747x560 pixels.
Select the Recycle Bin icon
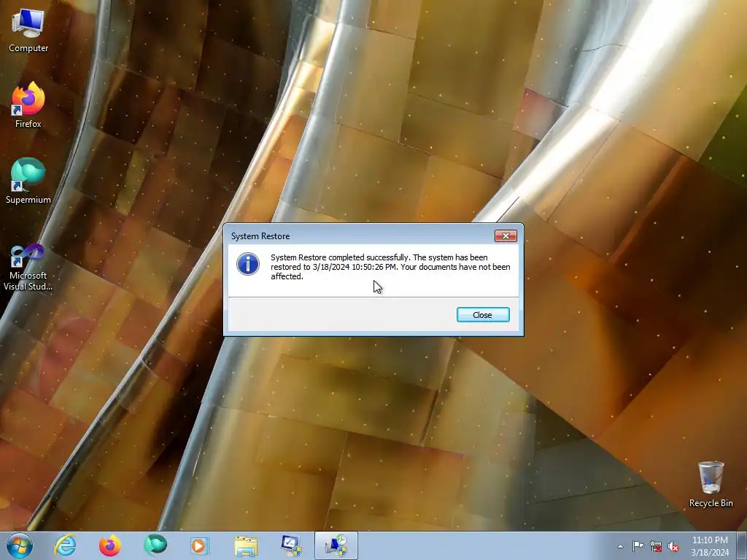point(711,484)
